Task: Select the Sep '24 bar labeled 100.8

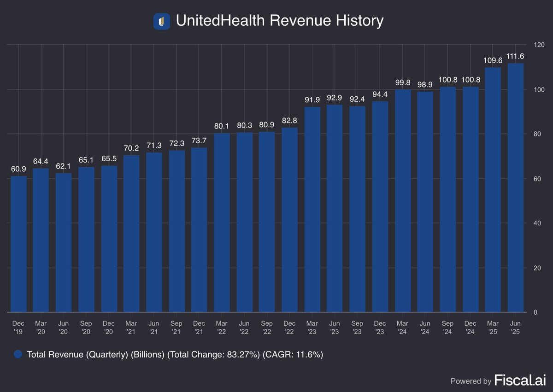Action: [448, 199]
